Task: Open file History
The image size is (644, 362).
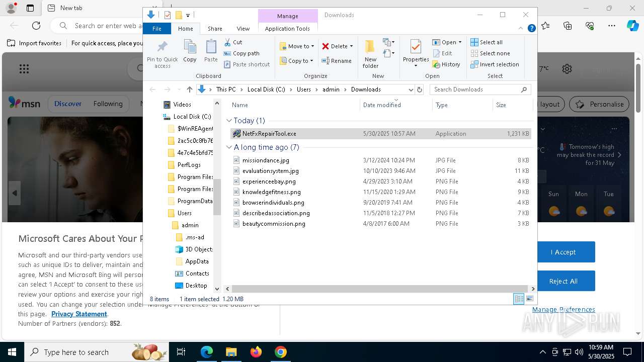Action: [x=446, y=64]
